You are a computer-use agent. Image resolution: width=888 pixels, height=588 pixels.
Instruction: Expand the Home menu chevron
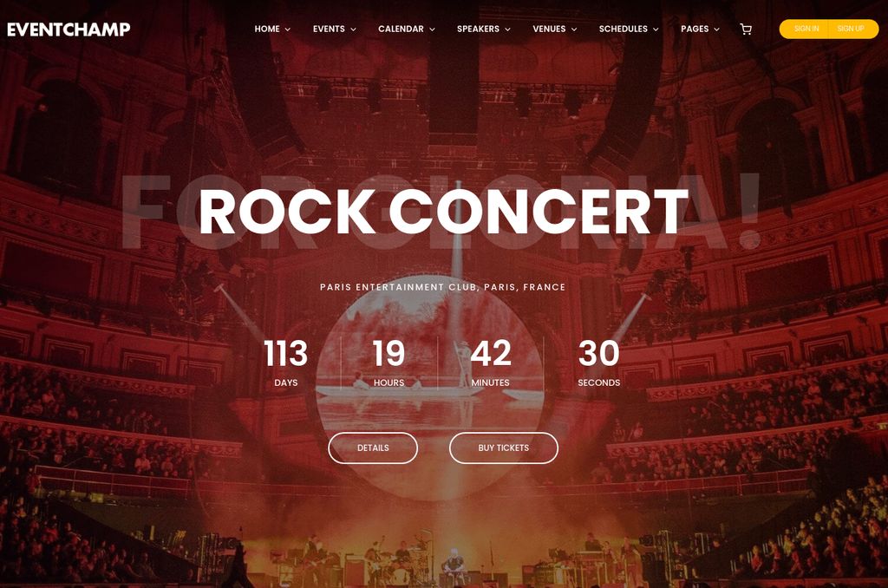click(x=288, y=29)
